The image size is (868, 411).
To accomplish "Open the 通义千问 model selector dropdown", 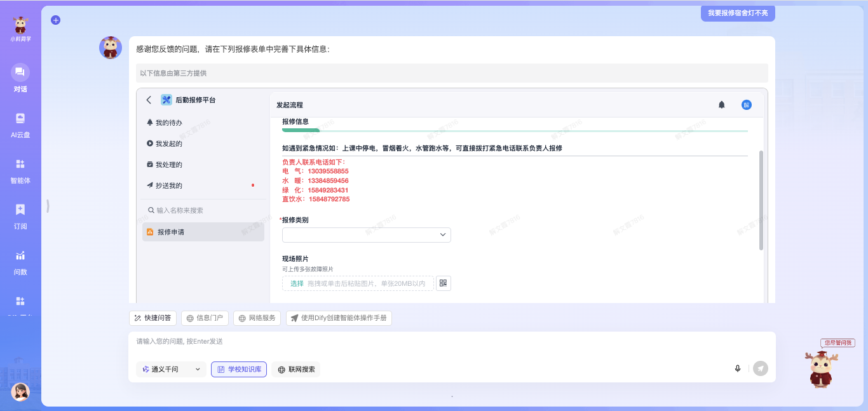I will tap(171, 369).
